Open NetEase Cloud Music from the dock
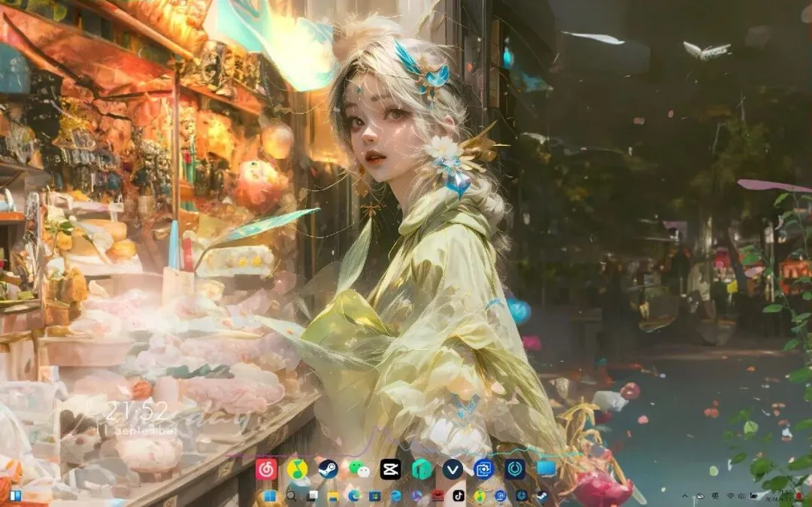The width and height of the screenshot is (812, 507). click(x=266, y=469)
